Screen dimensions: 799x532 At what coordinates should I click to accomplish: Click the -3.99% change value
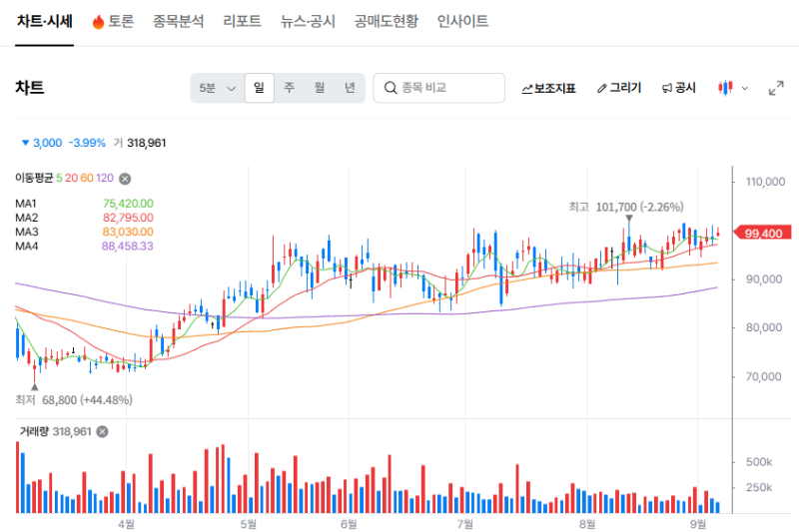point(87,143)
